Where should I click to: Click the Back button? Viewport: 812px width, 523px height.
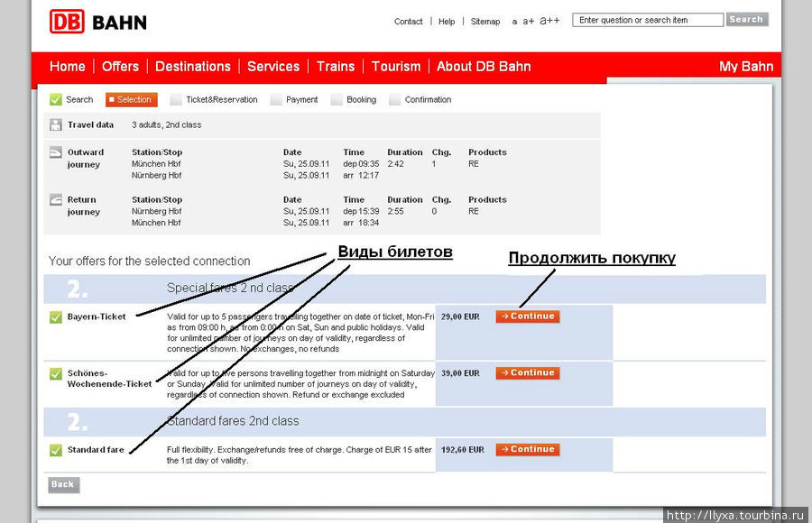tap(62, 484)
